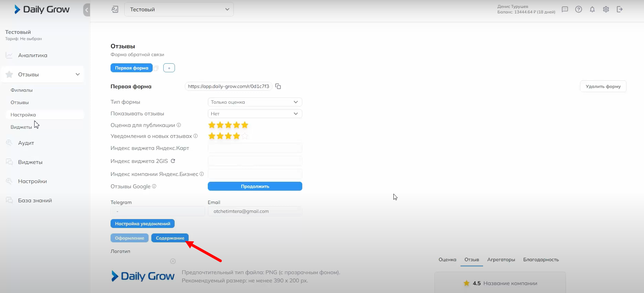Click the Индекс виджета Яндекс.Карт field

(x=255, y=148)
